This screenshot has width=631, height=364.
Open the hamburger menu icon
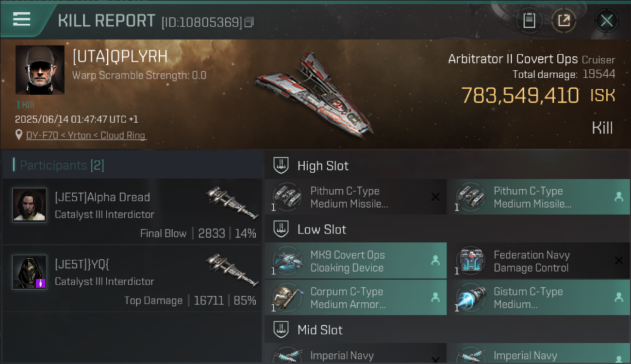(x=22, y=19)
